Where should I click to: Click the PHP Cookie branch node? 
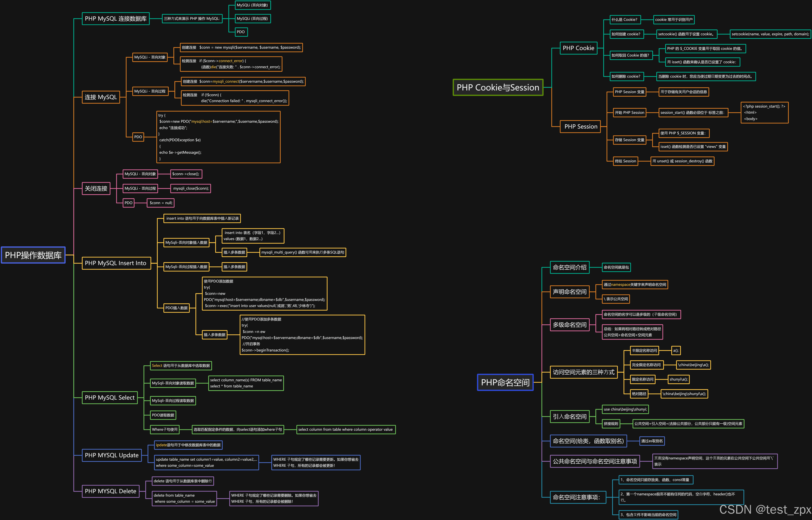[x=578, y=48]
